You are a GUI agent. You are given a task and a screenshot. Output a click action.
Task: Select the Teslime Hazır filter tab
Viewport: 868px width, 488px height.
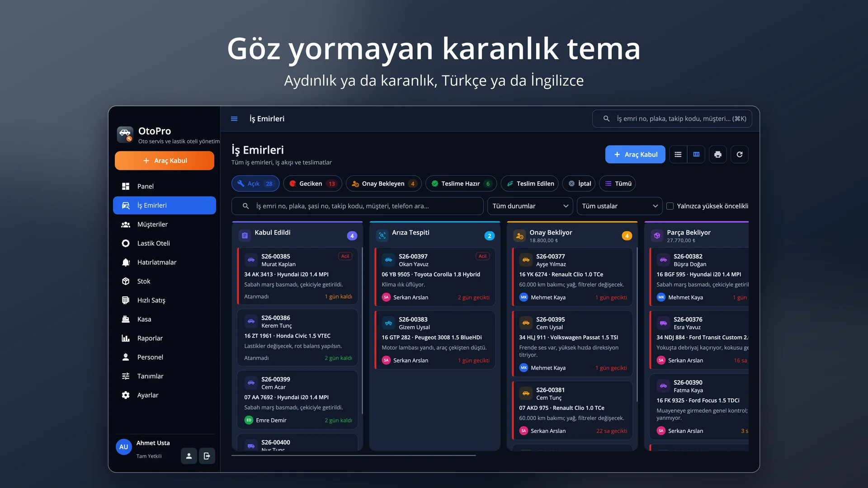pos(461,183)
